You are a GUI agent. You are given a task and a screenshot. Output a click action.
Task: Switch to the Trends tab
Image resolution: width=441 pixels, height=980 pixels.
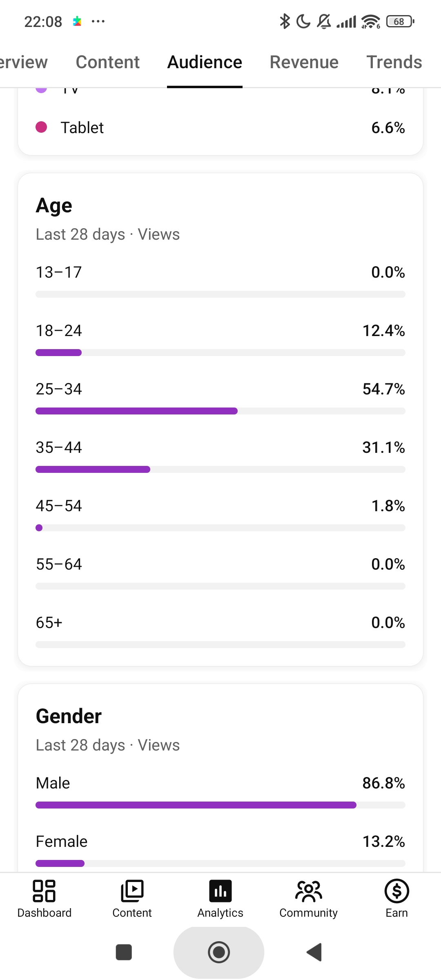click(x=394, y=62)
